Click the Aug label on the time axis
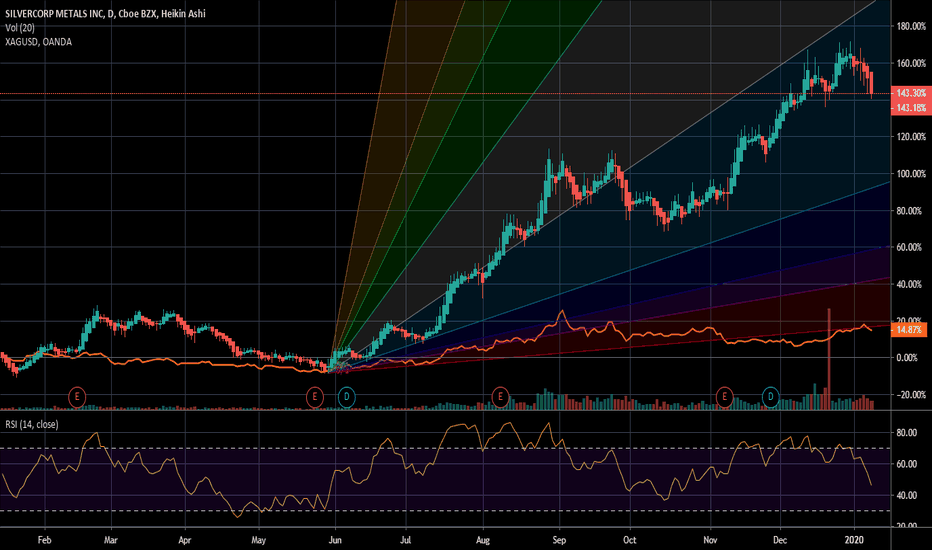This screenshot has width=932, height=550. tap(483, 540)
